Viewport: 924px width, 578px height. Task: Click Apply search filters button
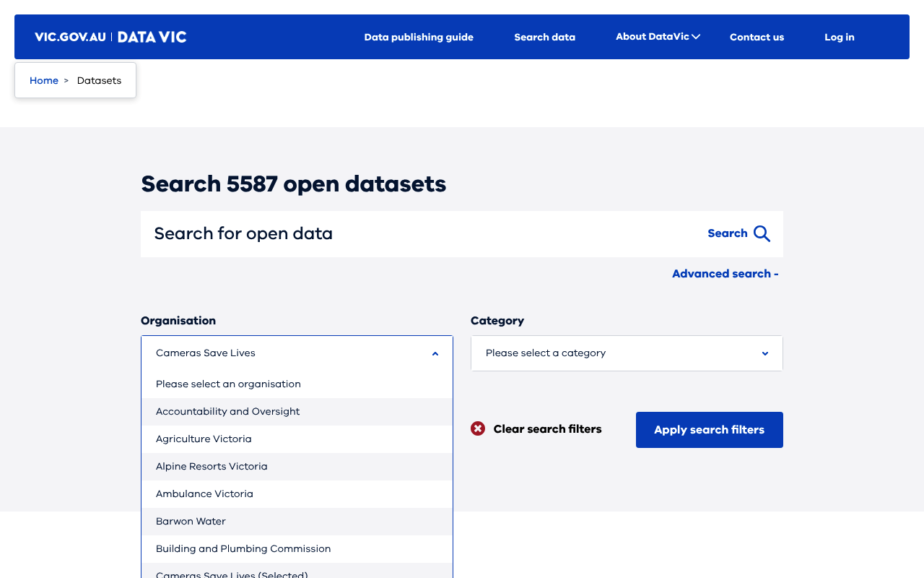click(x=710, y=430)
